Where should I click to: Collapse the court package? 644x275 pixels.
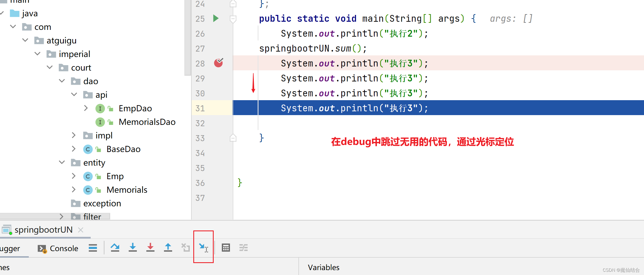[x=50, y=67]
